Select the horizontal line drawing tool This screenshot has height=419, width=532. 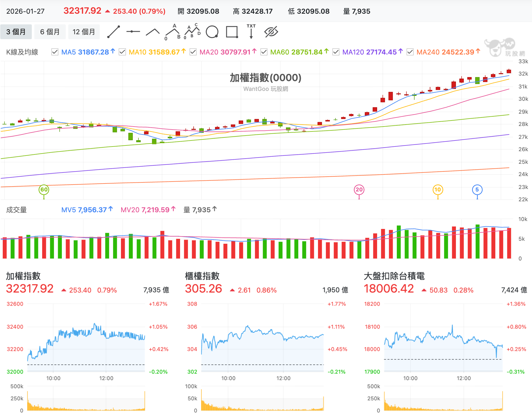point(133,32)
